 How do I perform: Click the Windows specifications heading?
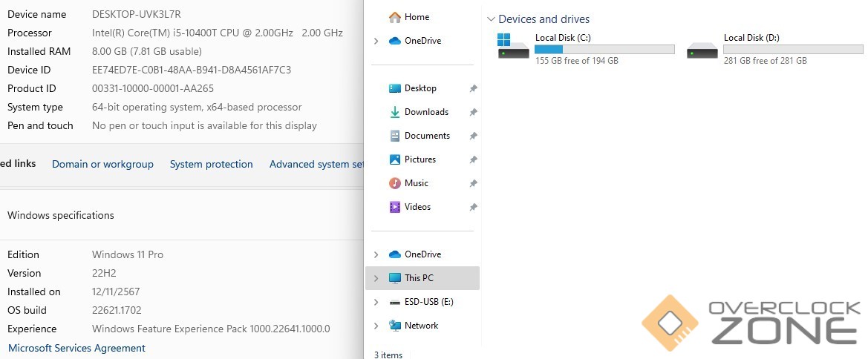[61, 215]
